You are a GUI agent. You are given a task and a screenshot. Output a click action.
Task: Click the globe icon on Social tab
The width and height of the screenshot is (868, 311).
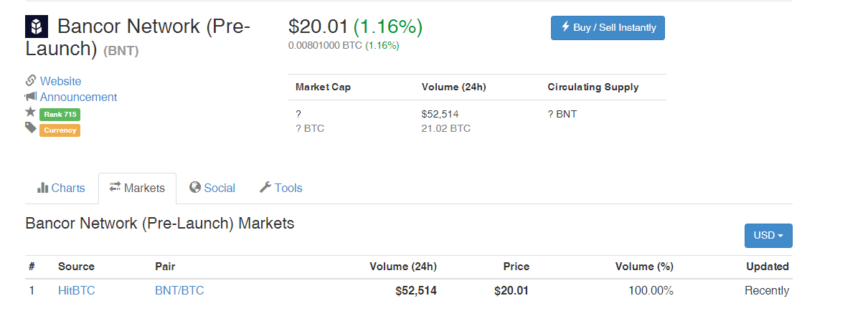[194, 188]
